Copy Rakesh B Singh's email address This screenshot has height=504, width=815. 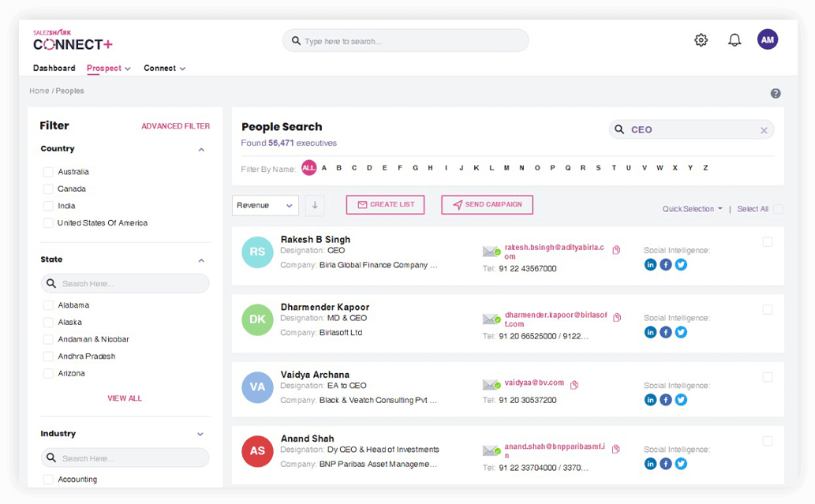coord(616,250)
